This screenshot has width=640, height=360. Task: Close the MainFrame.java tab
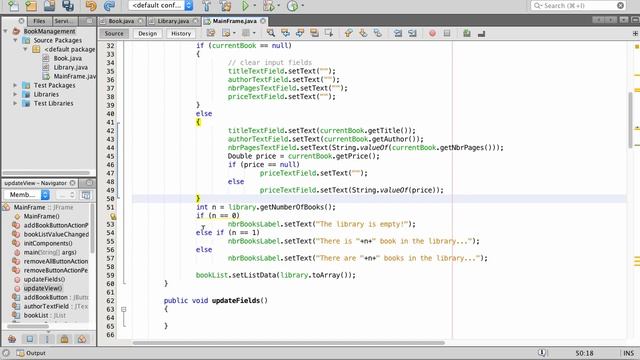point(263,21)
